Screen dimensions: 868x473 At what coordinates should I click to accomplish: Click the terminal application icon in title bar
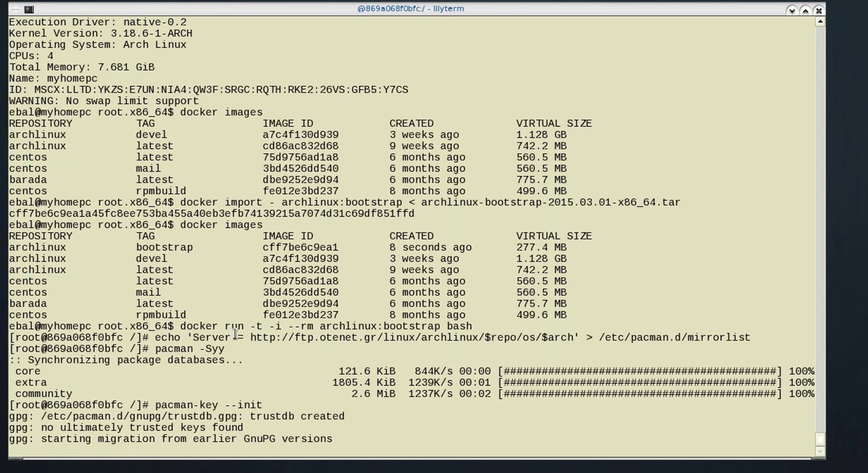[x=29, y=9]
